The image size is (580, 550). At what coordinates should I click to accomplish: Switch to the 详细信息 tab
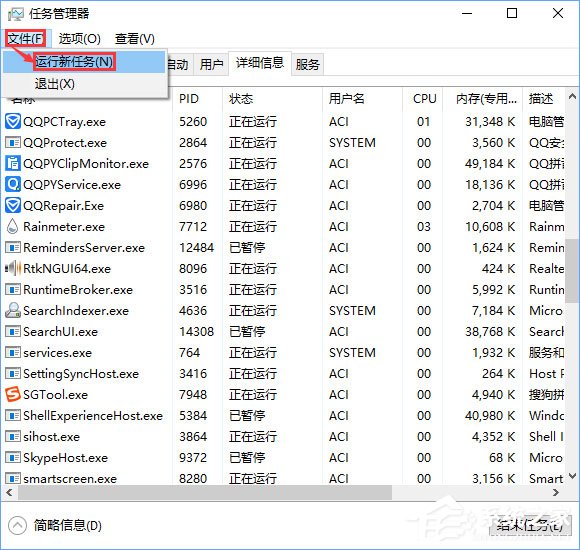pyautogui.click(x=260, y=63)
